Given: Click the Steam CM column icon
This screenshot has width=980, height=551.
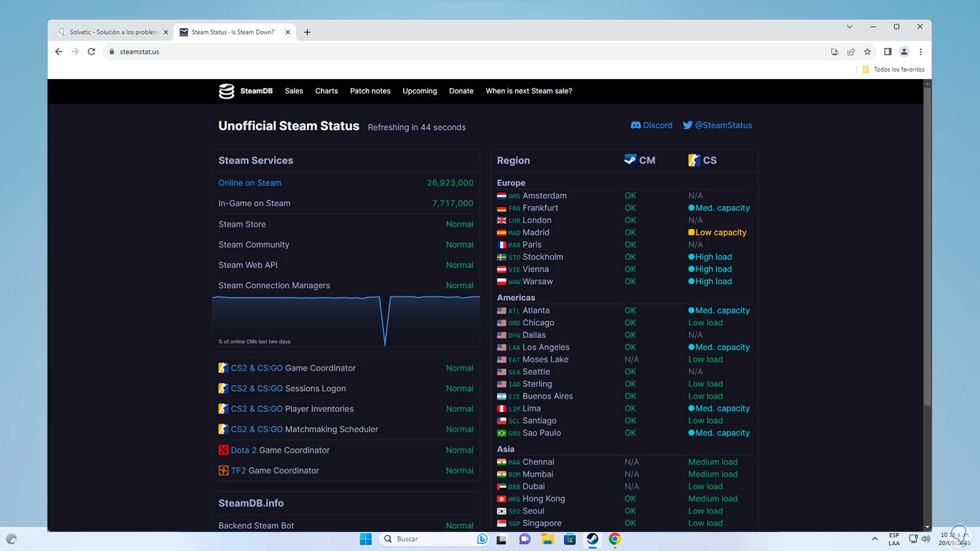Looking at the screenshot, I should 630,160.
